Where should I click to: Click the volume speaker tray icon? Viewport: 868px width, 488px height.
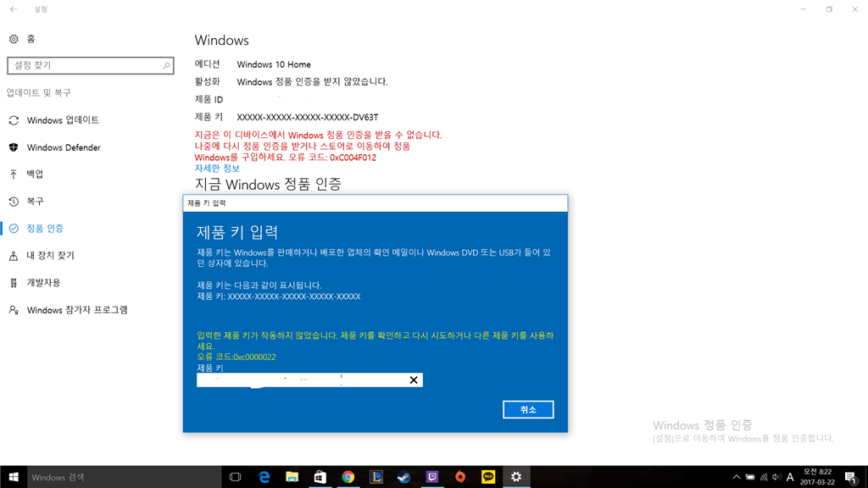pyautogui.click(x=776, y=477)
